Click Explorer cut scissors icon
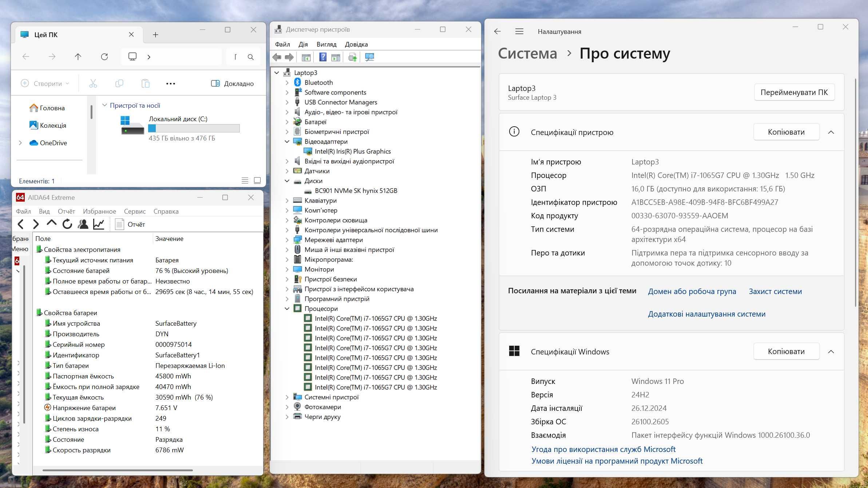Image resolution: width=868 pixels, height=488 pixels. pos(93,83)
